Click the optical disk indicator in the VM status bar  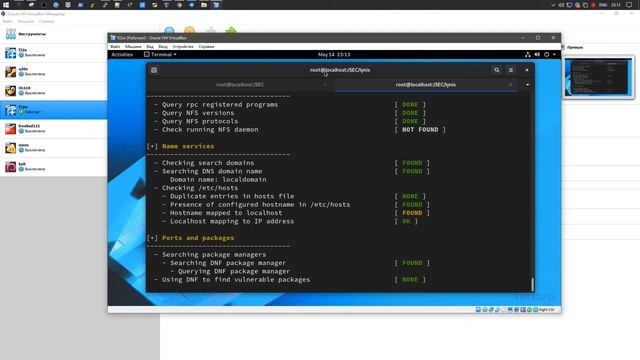[x=484, y=310]
